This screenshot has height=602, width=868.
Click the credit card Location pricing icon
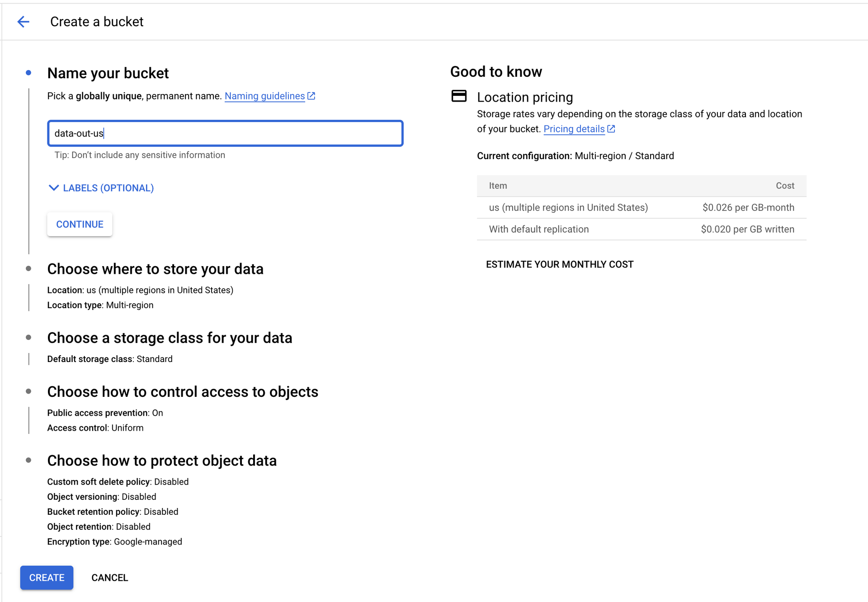point(459,96)
